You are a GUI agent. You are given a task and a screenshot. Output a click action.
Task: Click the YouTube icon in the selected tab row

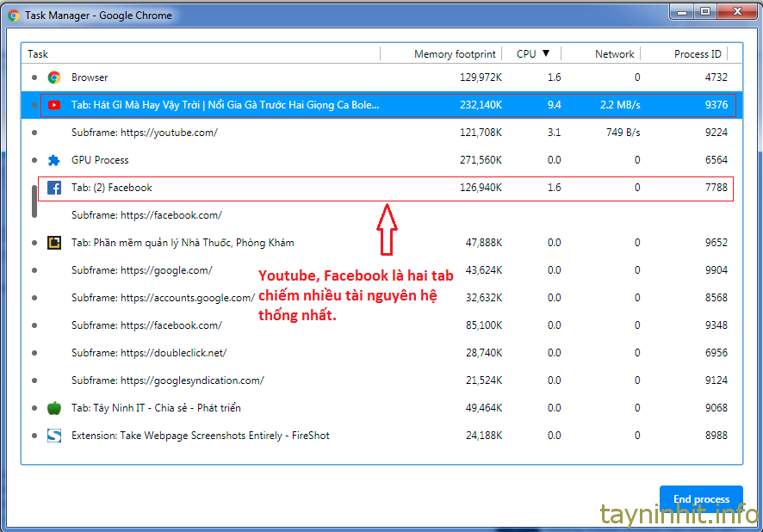click(54, 105)
